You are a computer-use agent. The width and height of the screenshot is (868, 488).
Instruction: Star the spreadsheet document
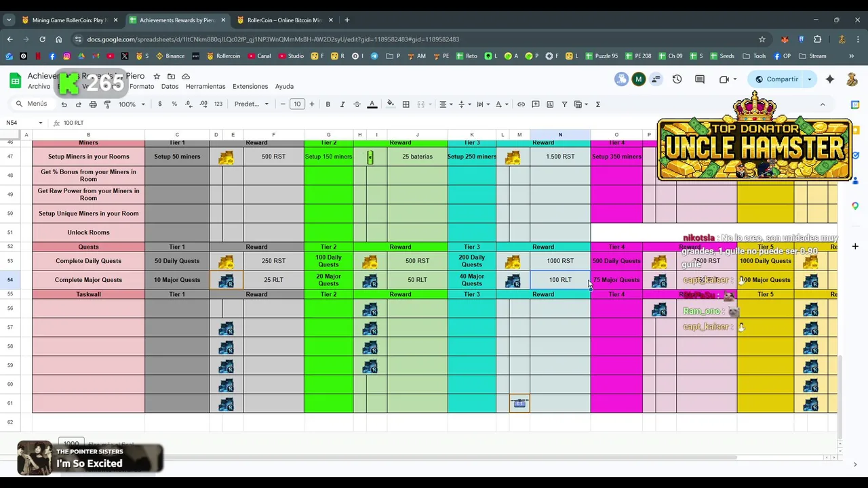(157, 77)
